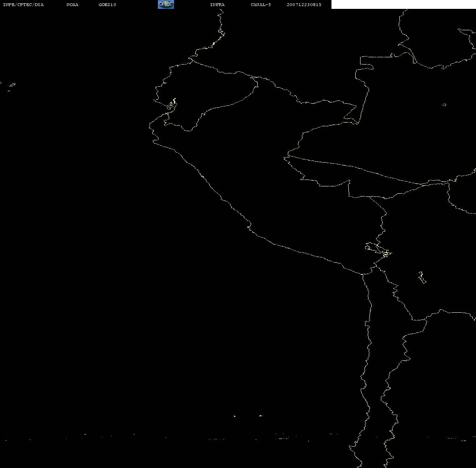The image size is (476, 468).
Task: Select the GOES10 satellite label
Action: coord(107,5)
